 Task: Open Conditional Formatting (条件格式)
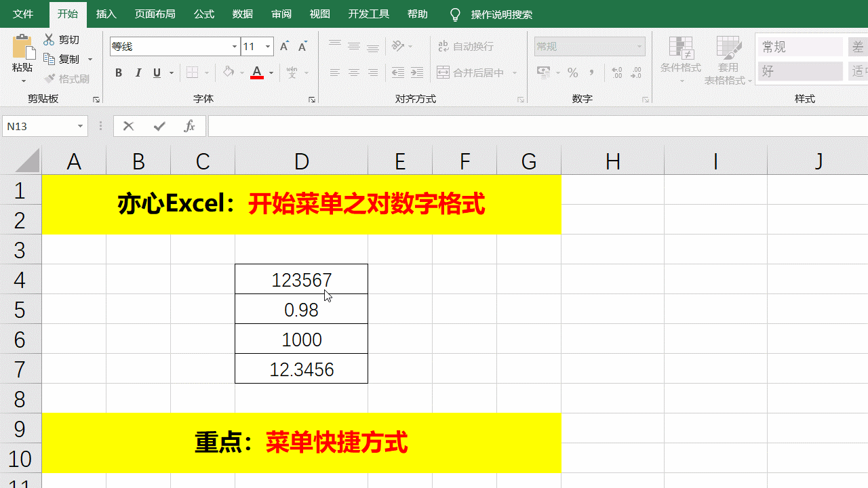click(681, 60)
